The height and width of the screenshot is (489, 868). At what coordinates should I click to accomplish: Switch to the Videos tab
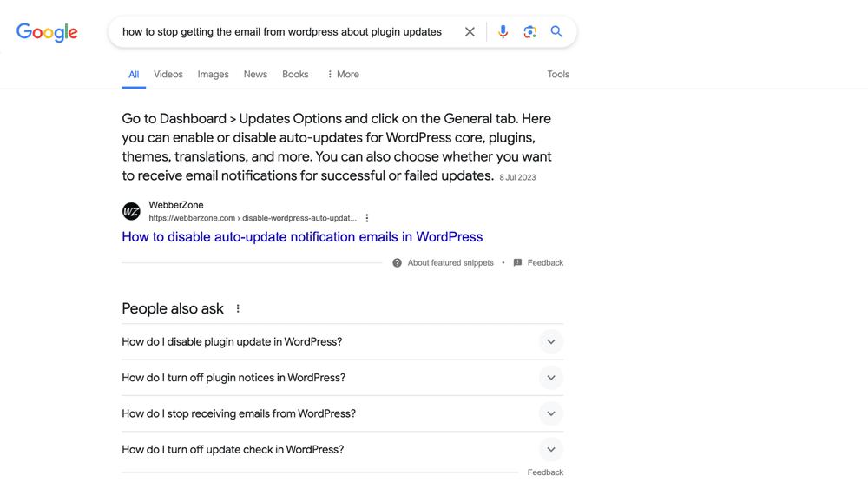[x=168, y=74]
